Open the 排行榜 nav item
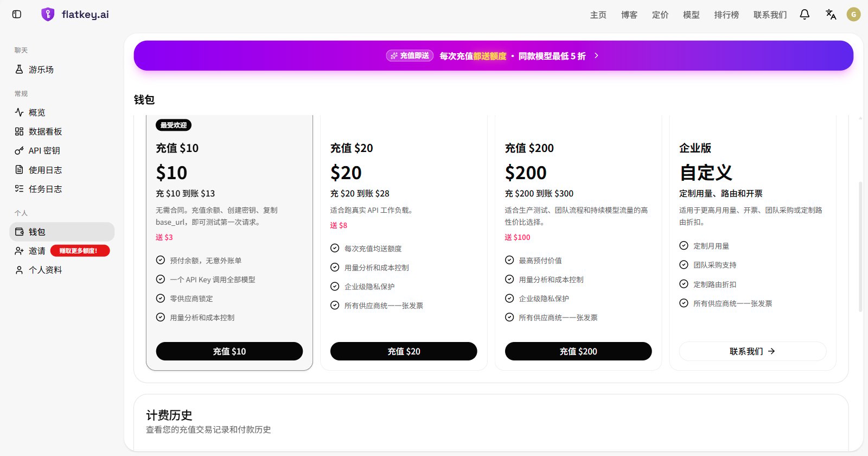The height and width of the screenshot is (456, 868). (x=726, y=15)
